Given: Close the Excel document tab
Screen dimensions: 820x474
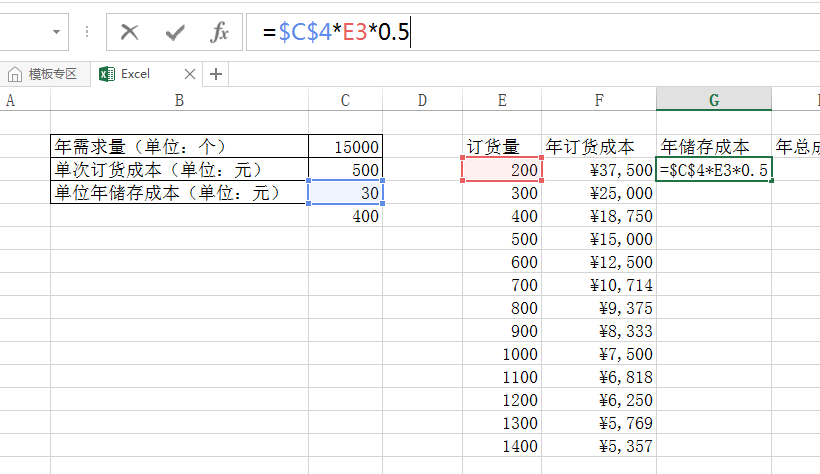Looking at the screenshot, I should pyautogui.click(x=190, y=74).
